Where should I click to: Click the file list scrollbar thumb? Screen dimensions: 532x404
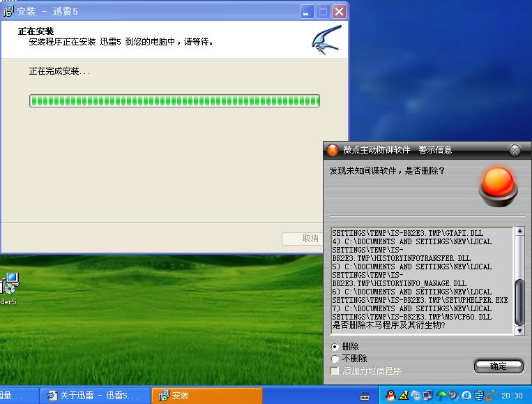click(519, 302)
